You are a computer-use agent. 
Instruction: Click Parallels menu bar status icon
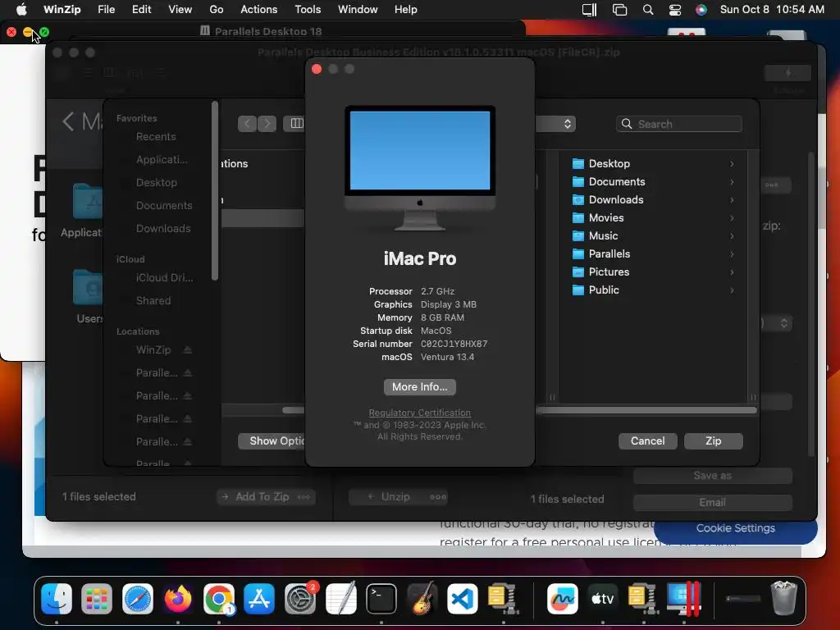(590, 10)
